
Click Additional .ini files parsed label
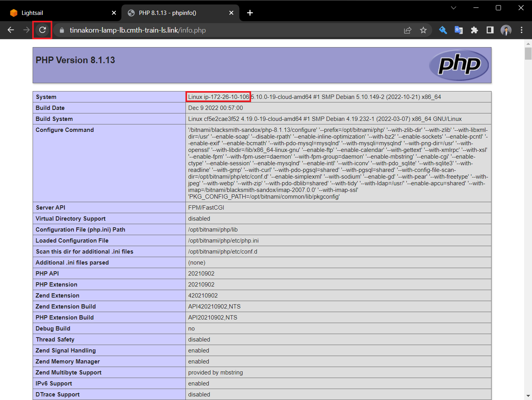(x=72, y=263)
